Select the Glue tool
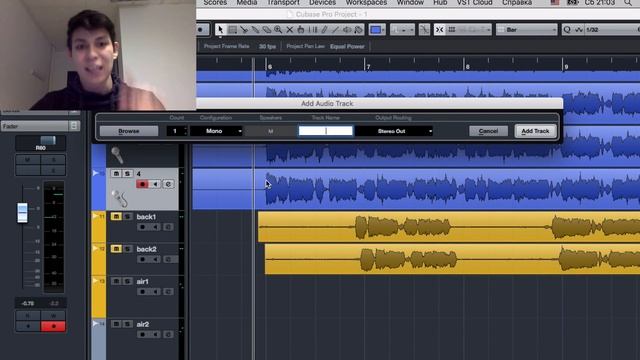640x360 pixels. (255, 29)
